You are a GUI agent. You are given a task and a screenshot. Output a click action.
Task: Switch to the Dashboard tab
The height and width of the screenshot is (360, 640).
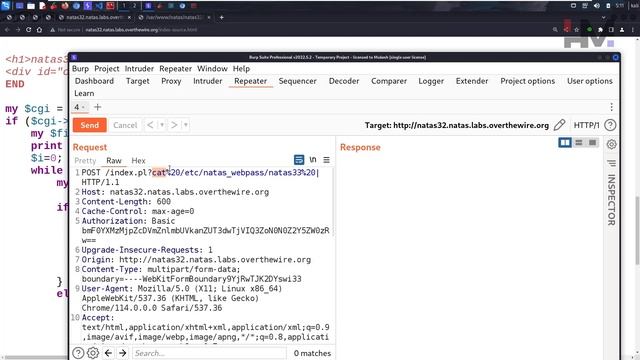pyautogui.click(x=94, y=81)
